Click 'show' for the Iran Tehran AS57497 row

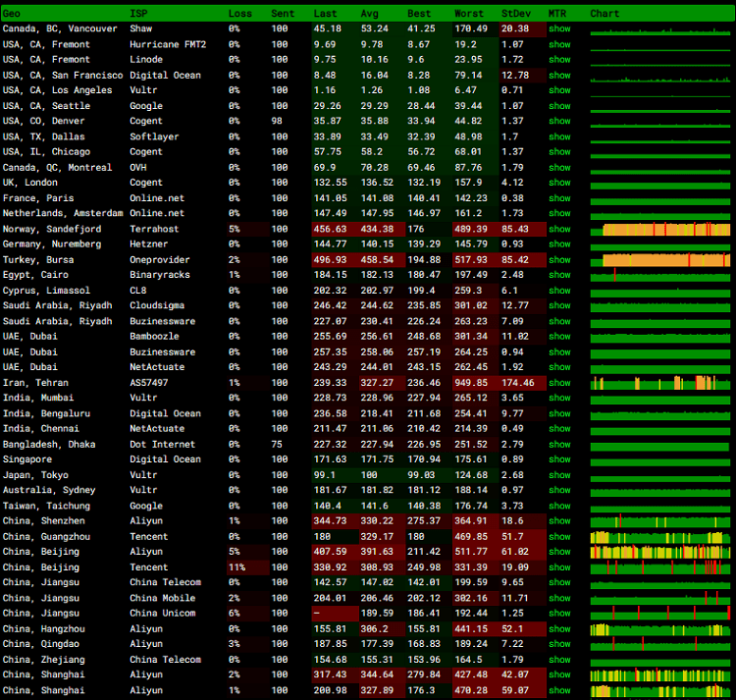coord(559,383)
